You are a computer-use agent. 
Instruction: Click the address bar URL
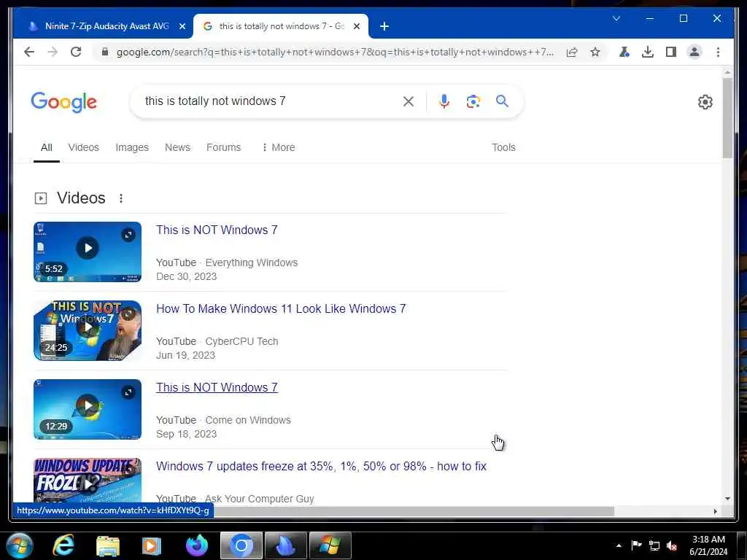pos(335,52)
